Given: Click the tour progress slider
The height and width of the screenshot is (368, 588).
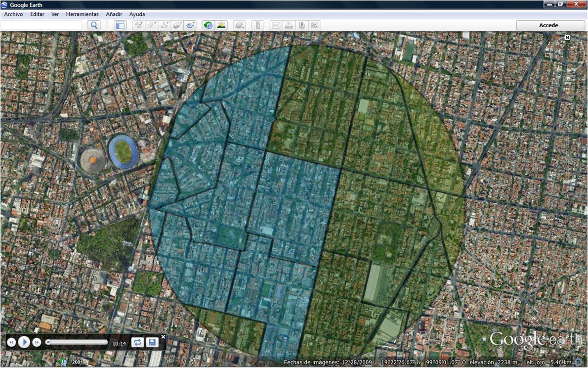Looking at the screenshot, I should (x=77, y=342).
